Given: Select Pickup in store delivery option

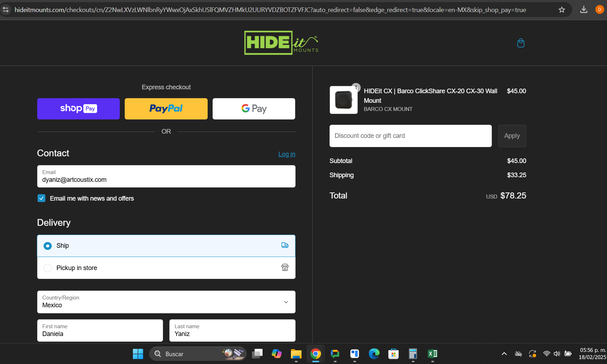Looking at the screenshot, I should click(x=166, y=268).
